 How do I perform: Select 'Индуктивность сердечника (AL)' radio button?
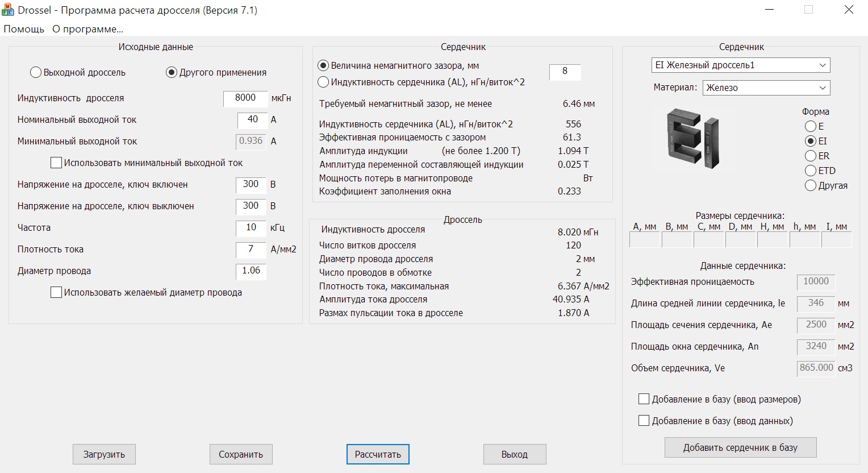click(323, 82)
